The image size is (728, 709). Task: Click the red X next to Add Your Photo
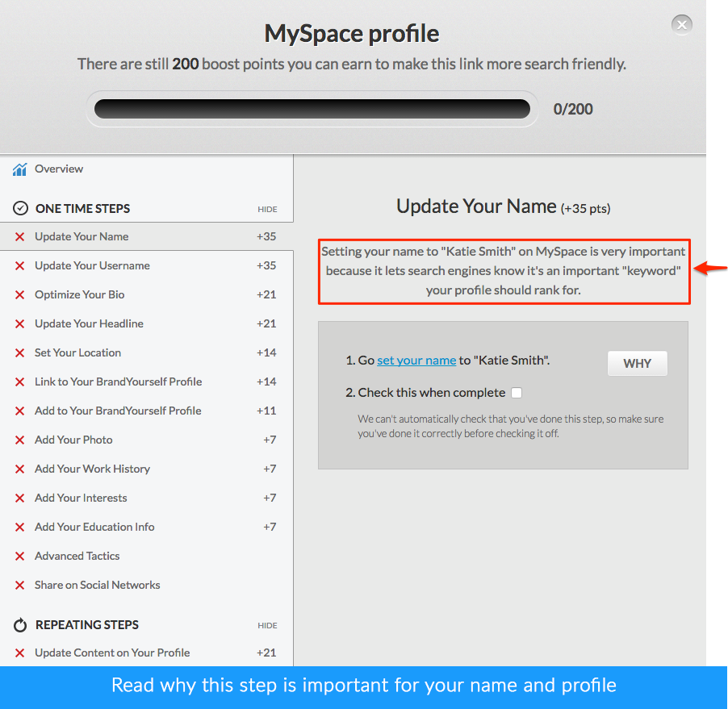click(x=19, y=440)
